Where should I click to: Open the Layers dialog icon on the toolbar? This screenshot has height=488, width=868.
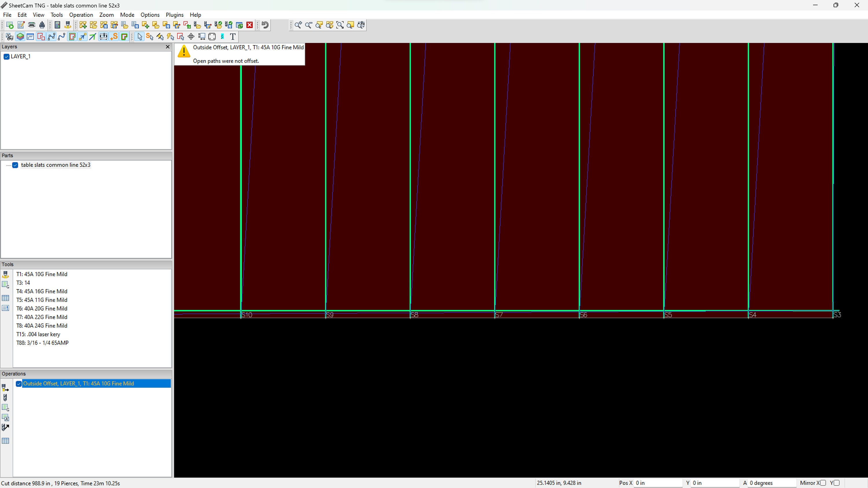pos(20,36)
